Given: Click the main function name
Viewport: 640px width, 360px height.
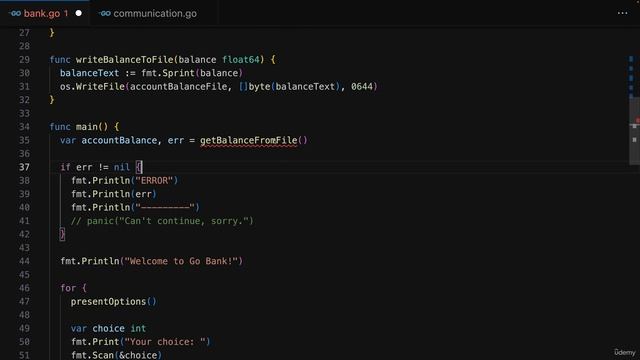Looking at the screenshot, I should (87, 127).
